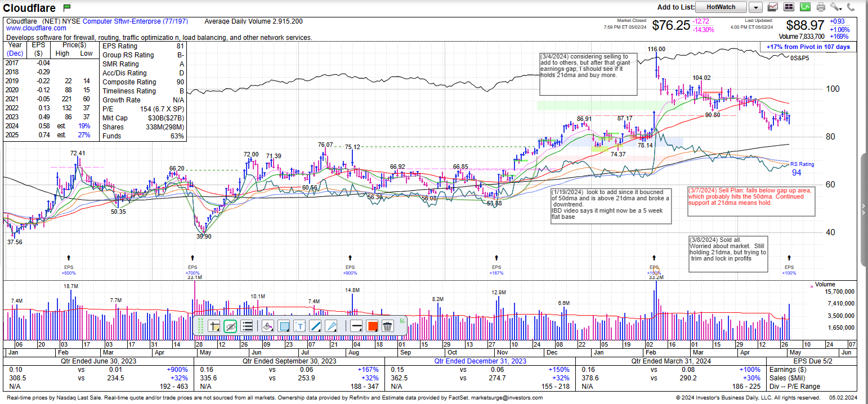Click the 2024 EPS estimate row
This screenshot has height=404, width=868.
[x=48, y=127]
